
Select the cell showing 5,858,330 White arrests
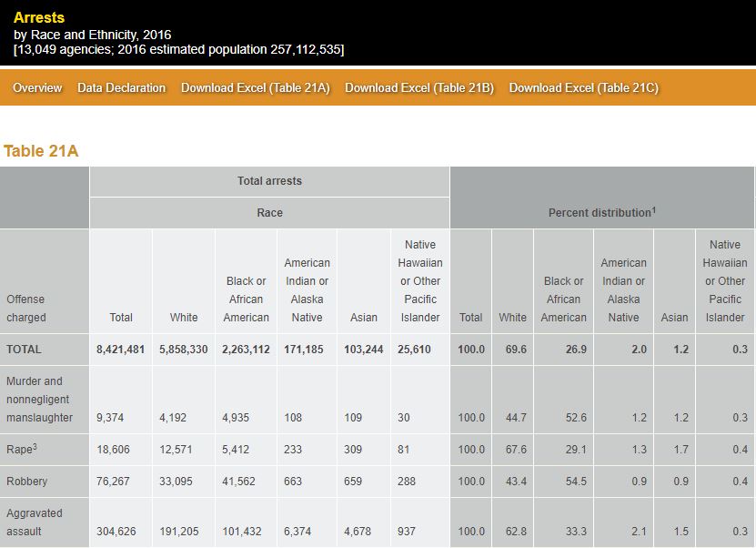click(x=183, y=350)
